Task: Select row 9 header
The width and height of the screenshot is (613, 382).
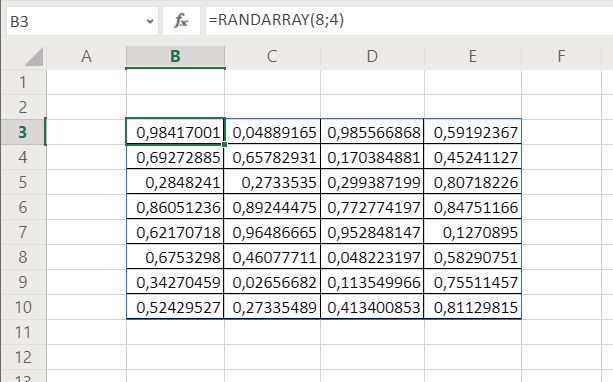Action: click(x=23, y=282)
